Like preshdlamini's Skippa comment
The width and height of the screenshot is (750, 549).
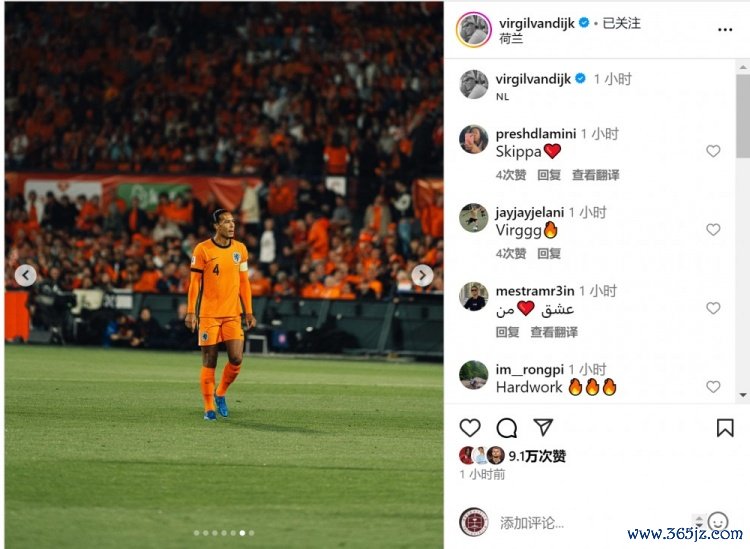pos(713,151)
